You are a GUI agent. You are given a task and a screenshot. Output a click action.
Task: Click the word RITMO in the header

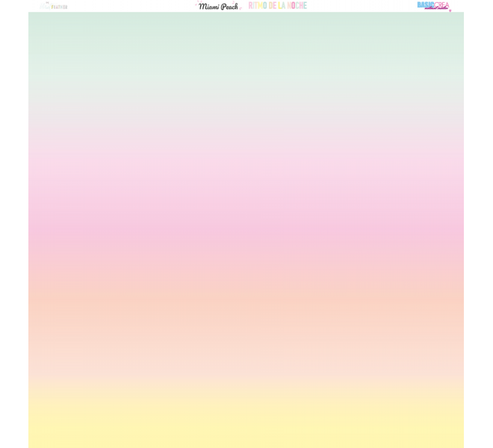[258, 6]
